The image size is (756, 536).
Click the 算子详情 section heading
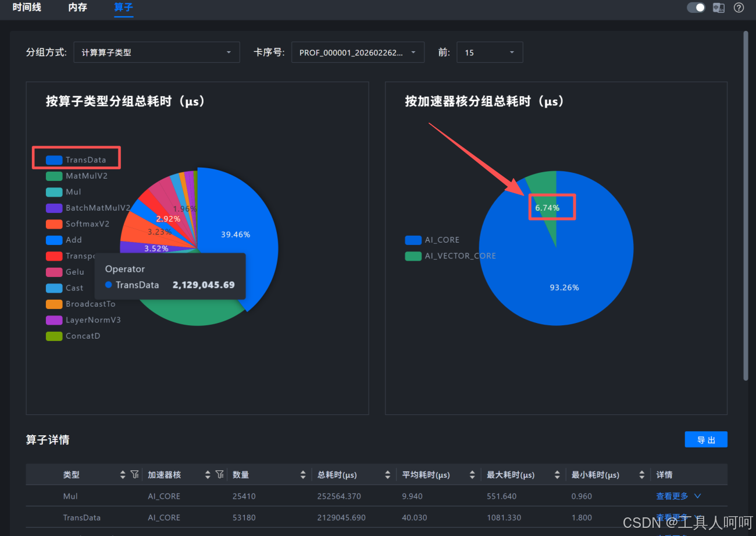[x=48, y=440]
